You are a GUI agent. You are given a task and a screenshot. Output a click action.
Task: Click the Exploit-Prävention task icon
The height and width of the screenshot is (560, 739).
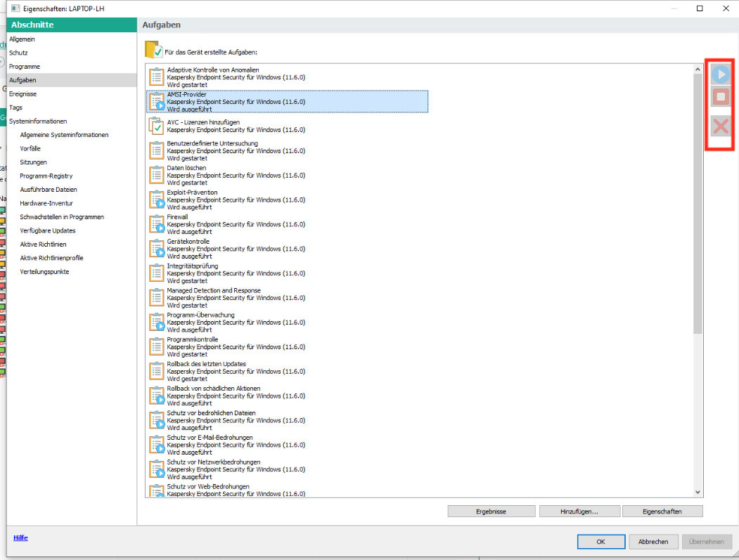(x=157, y=200)
